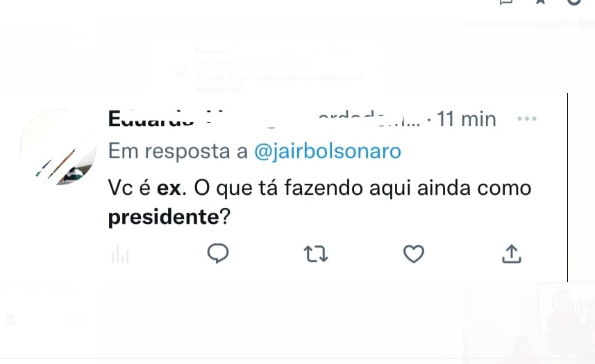
Task: Like the tweet with the heart icon
Action: coord(414,254)
